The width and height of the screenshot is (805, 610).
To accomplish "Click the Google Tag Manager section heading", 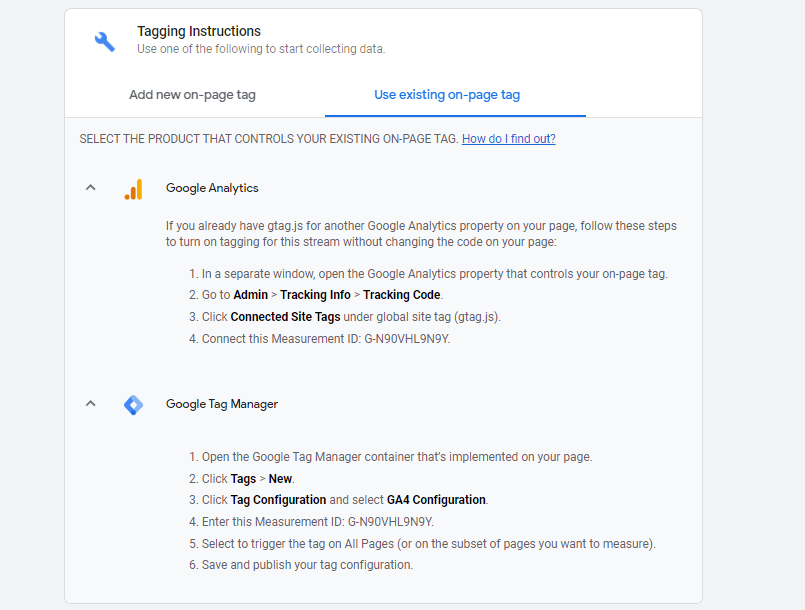I will click(222, 404).
